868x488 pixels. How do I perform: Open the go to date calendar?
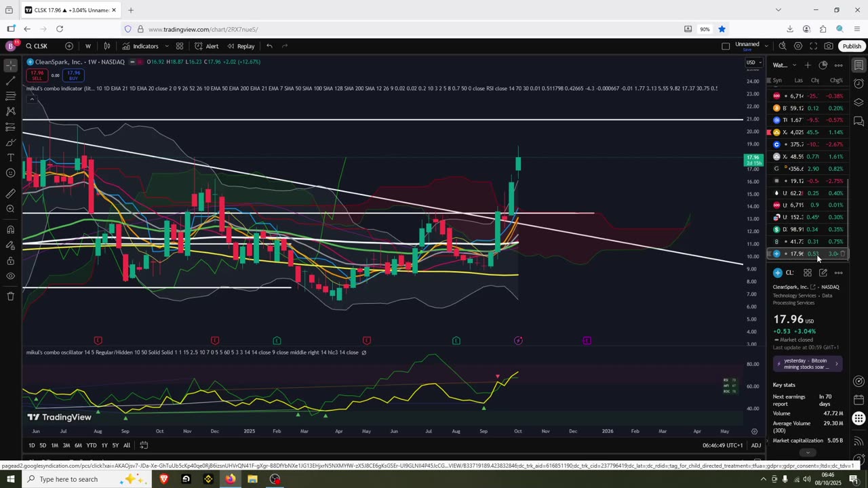[144, 445]
